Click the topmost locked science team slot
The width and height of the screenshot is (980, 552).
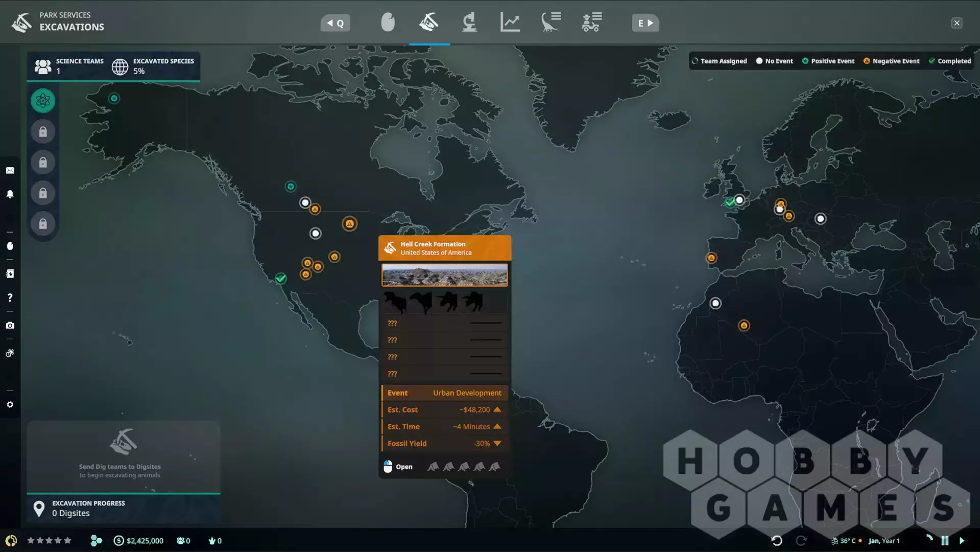tap(43, 132)
